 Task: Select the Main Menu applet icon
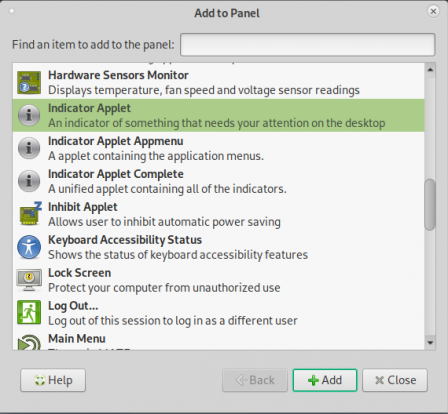(29, 342)
